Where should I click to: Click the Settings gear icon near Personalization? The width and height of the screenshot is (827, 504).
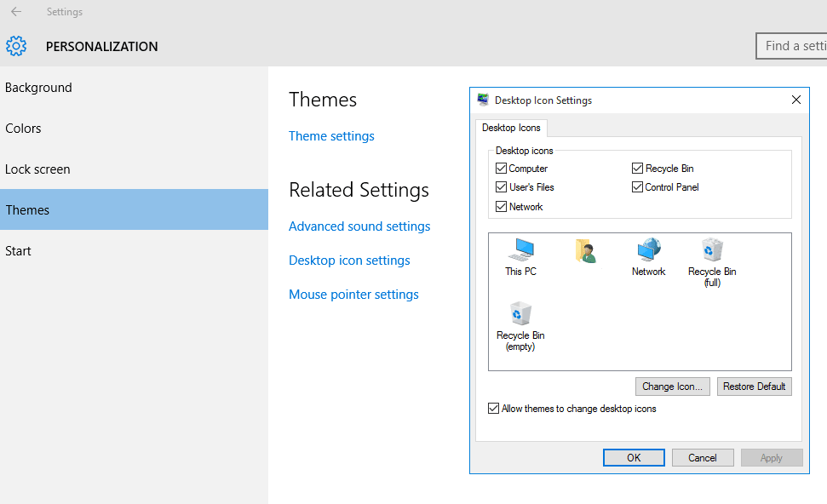pyautogui.click(x=15, y=46)
